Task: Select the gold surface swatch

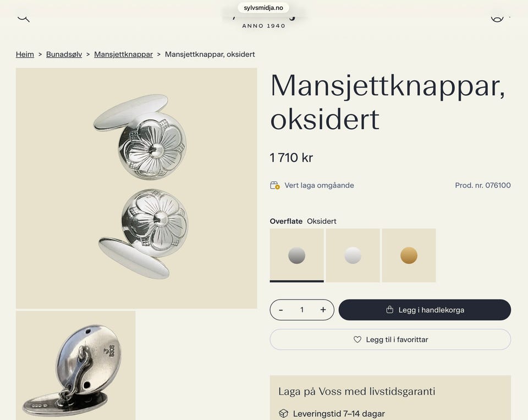Action: tap(409, 256)
